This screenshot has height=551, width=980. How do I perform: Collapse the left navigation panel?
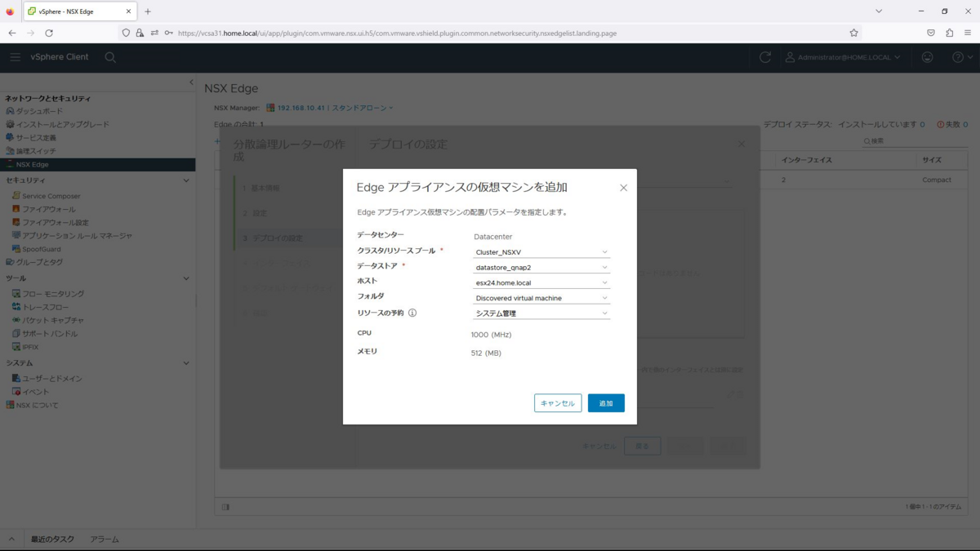[191, 82]
